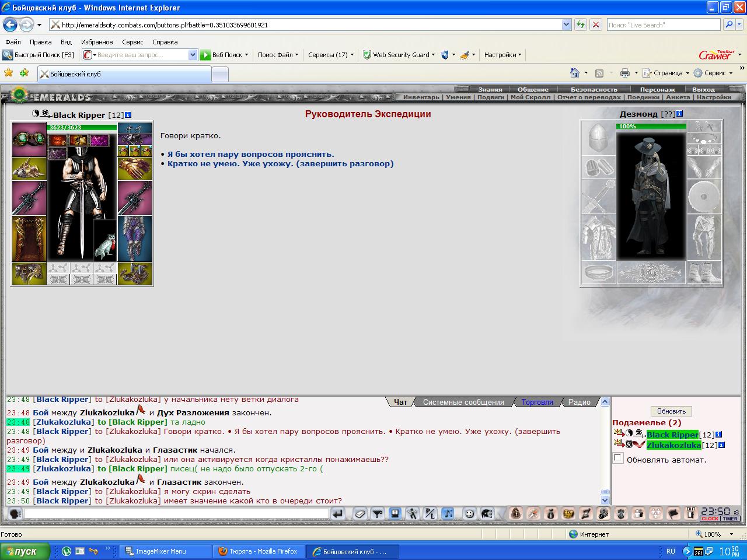
Task: Click the Favorites star icon
Action: click(x=8, y=73)
